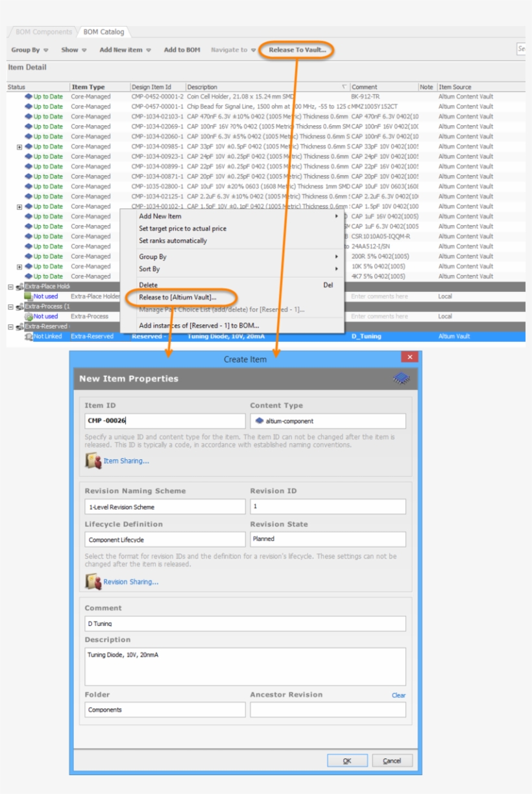Expand the CMP-1034-00985-1 row
Viewport: 532px width, 794px height.
[x=19, y=147]
